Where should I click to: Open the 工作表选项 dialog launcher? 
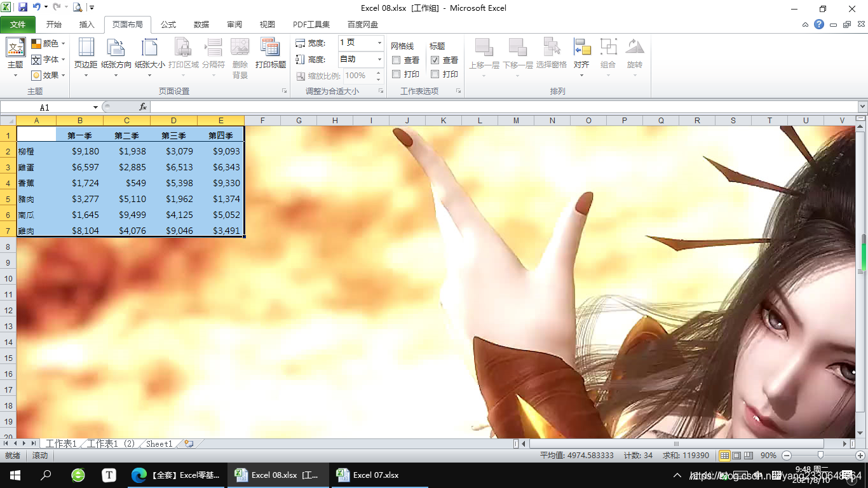458,91
